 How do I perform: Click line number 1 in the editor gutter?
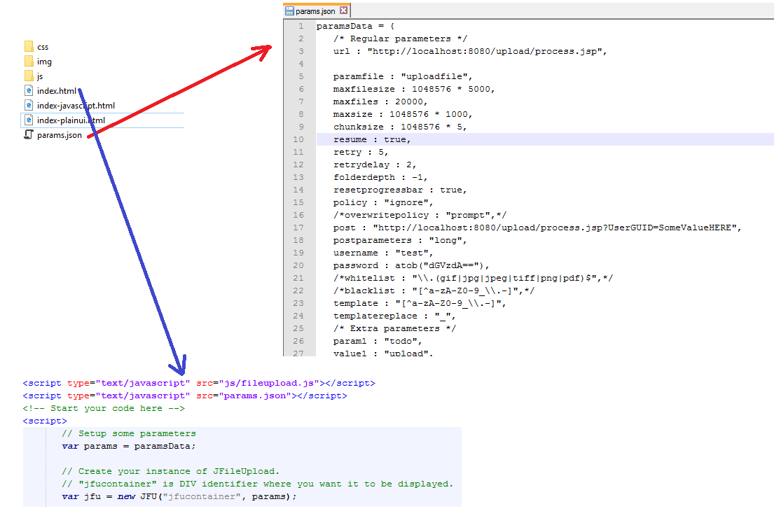[x=301, y=26]
